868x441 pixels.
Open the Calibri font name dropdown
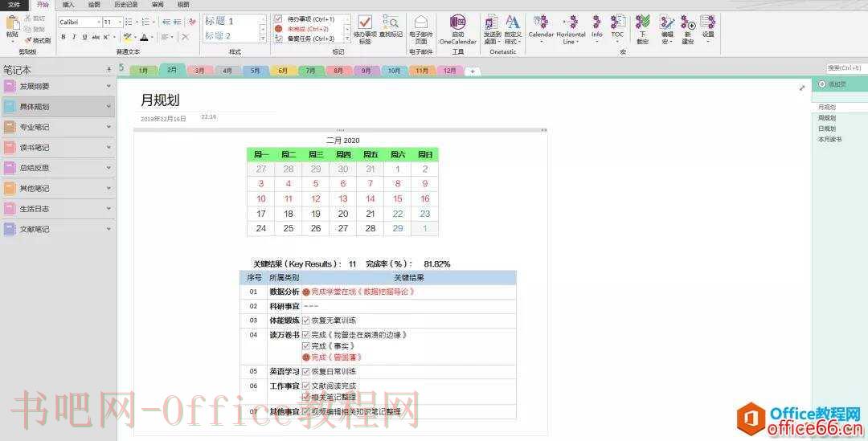click(99, 22)
